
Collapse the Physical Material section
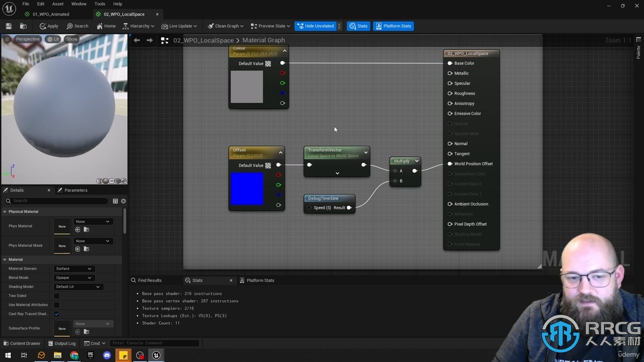click(x=5, y=212)
